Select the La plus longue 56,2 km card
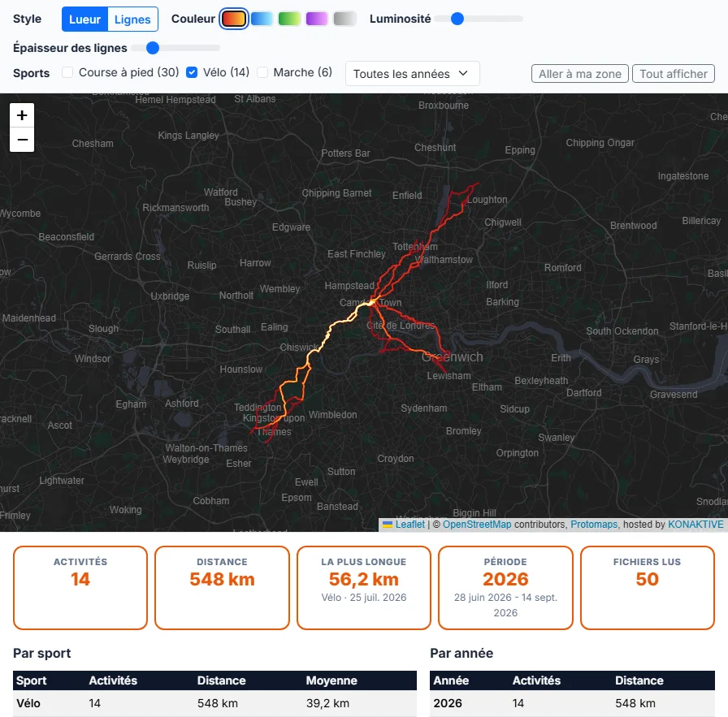This screenshot has width=728, height=717. tap(364, 588)
